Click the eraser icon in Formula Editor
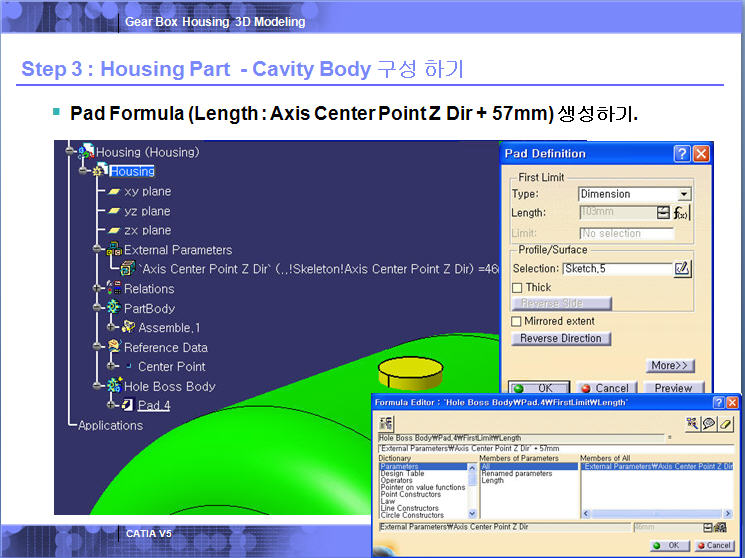745x558 pixels. pos(726,424)
